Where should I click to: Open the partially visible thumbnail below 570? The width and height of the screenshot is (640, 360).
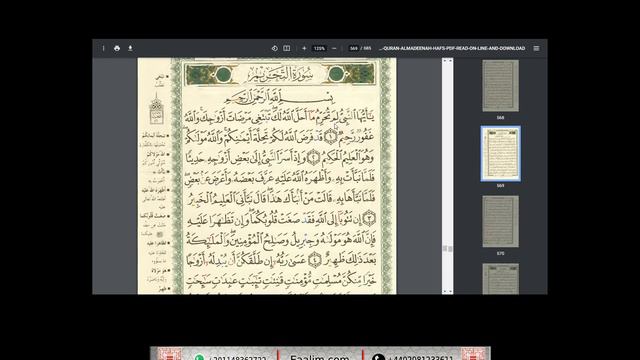500,279
